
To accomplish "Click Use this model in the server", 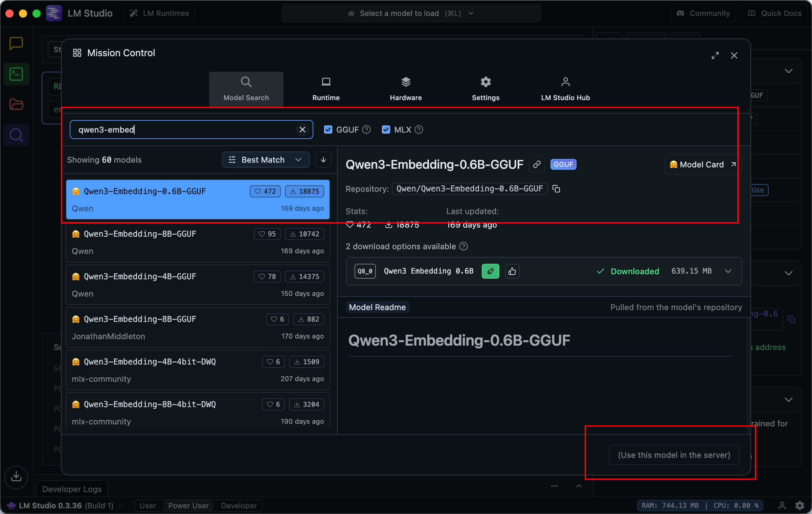I will click(x=674, y=455).
